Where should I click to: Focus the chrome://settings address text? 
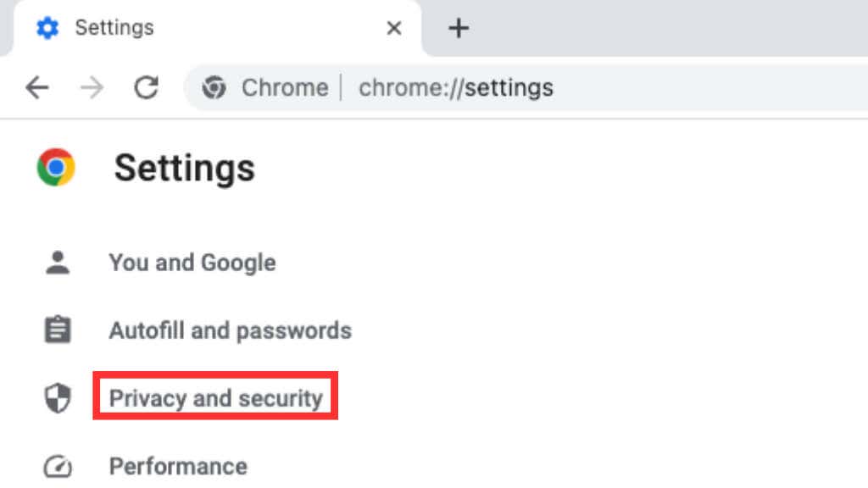coord(456,87)
